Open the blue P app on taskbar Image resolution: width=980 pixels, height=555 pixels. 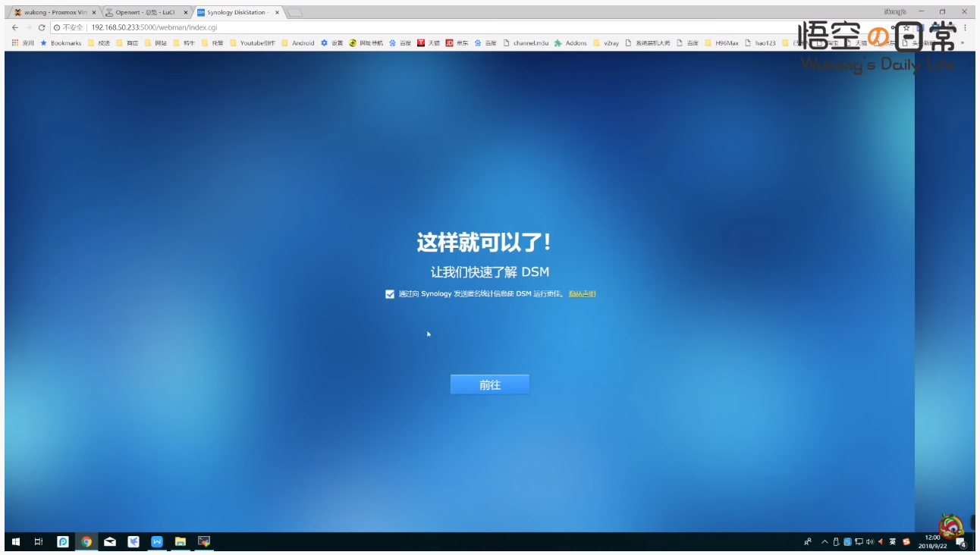pos(63,541)
